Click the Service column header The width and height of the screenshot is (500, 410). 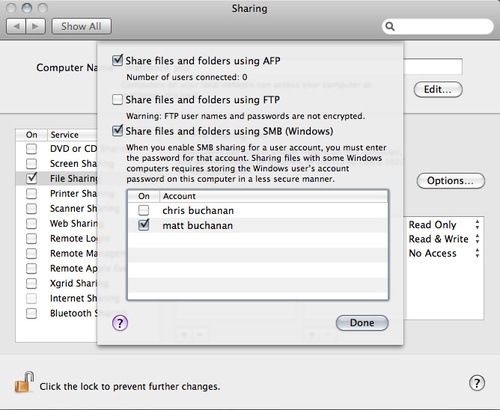72,135
